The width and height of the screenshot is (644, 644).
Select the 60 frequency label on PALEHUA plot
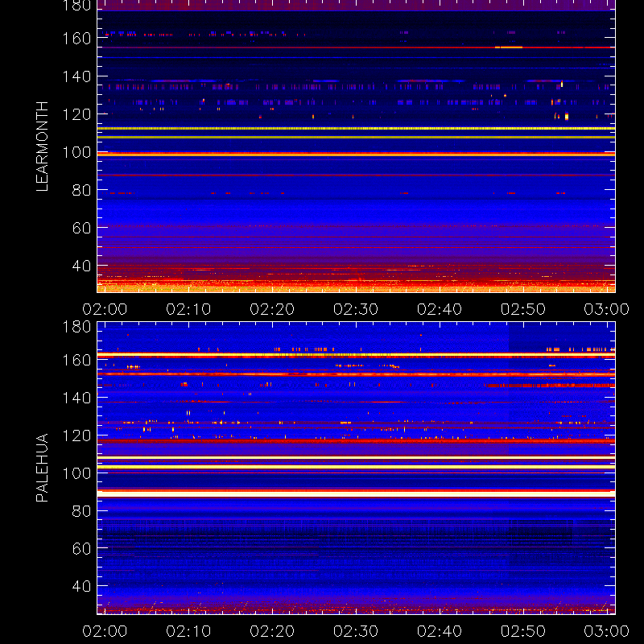pos(82,548)
